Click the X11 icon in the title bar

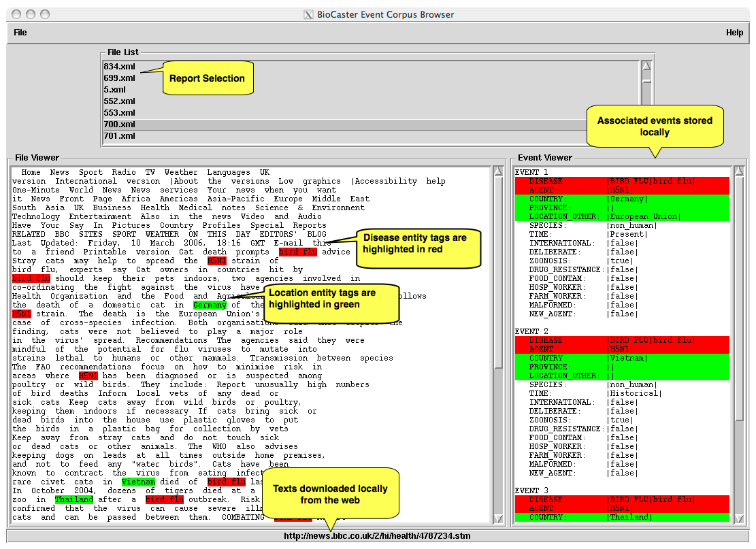click(x=308, y=14)
